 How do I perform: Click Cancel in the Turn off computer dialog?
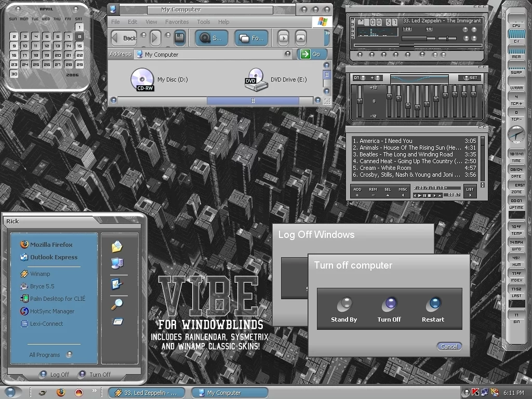click(449, 347)
